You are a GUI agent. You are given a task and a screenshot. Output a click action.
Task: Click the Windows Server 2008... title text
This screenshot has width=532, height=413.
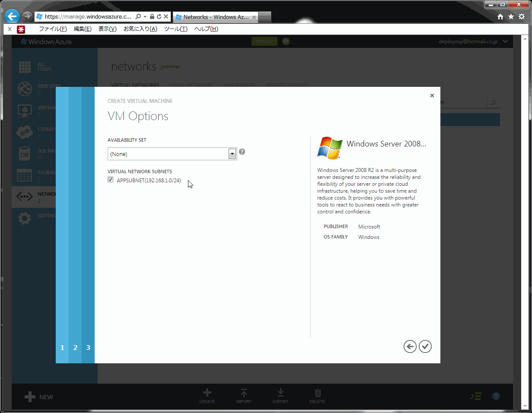click(386, 144)
